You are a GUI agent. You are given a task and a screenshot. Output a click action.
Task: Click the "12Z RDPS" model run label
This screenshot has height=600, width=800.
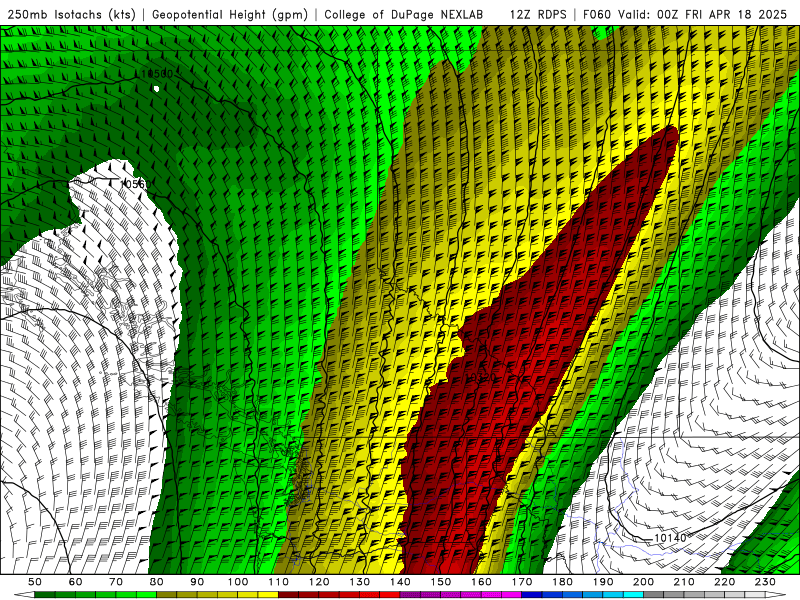tap(538, 14)
